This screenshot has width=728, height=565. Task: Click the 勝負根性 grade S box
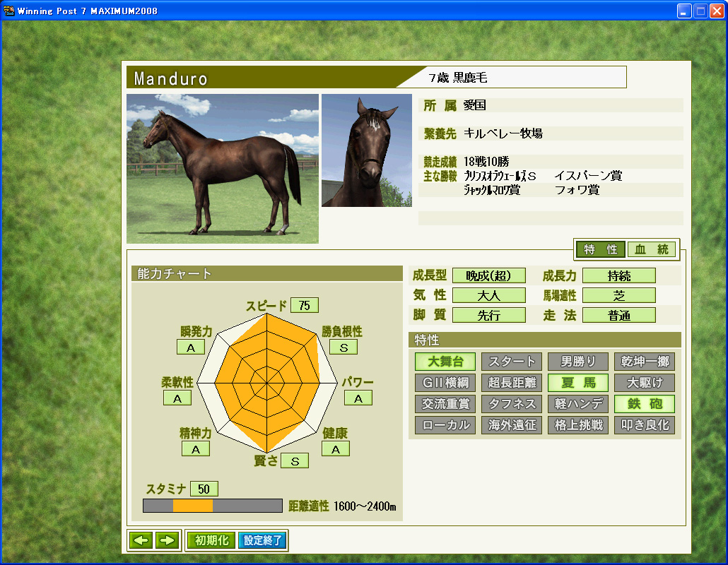coord(344,347)
